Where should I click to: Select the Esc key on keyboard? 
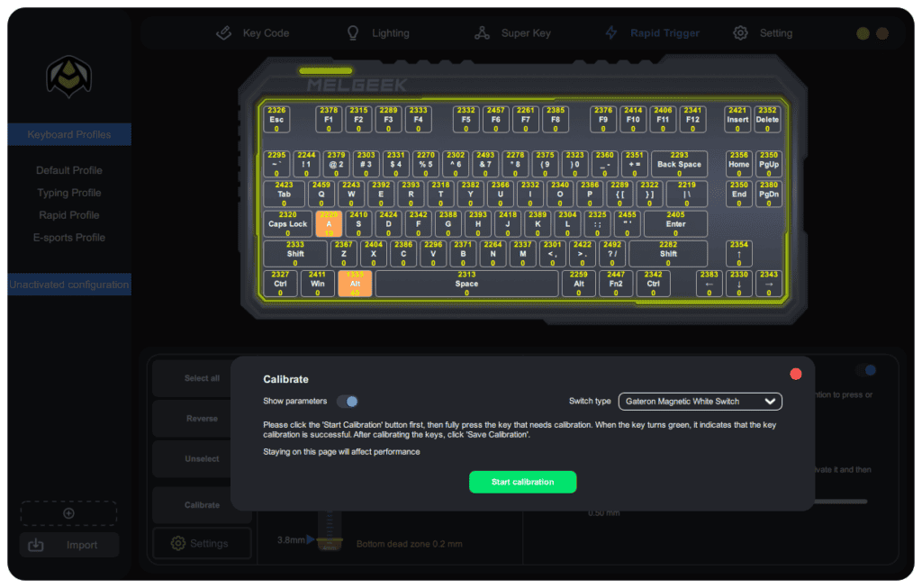[x=276, y=119]
